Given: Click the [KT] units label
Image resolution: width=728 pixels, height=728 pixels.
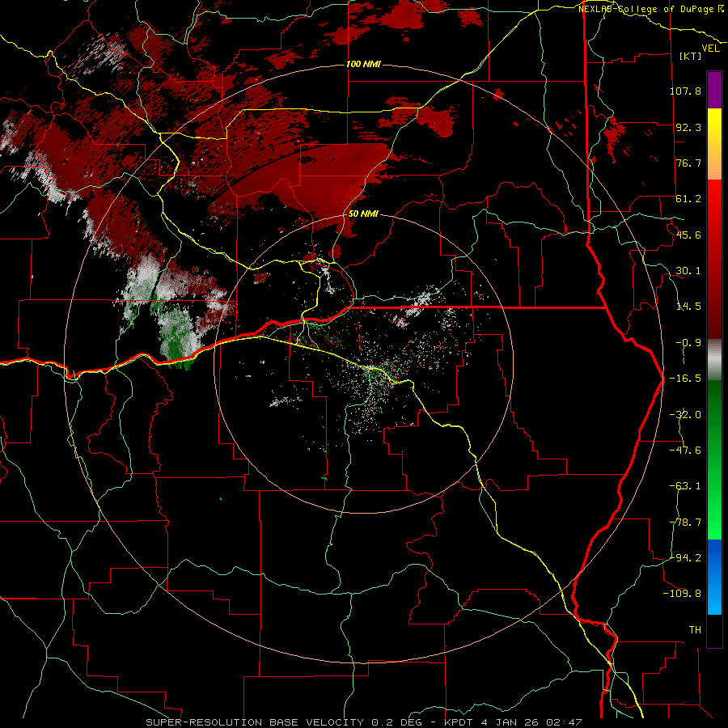Looking at the screenshot, I should click(x=691, y=56).
